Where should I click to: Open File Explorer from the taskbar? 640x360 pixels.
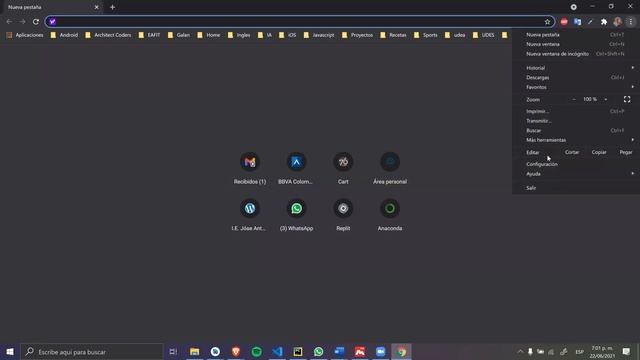[x=195, y=351]
